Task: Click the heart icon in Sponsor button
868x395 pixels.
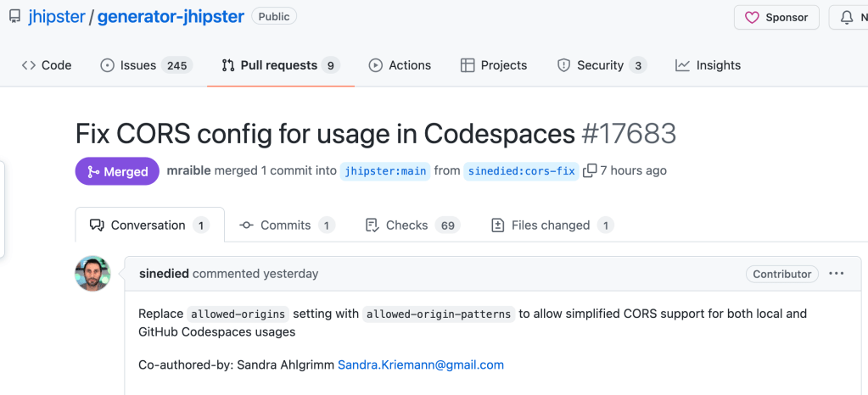Action: coord(752,18)
